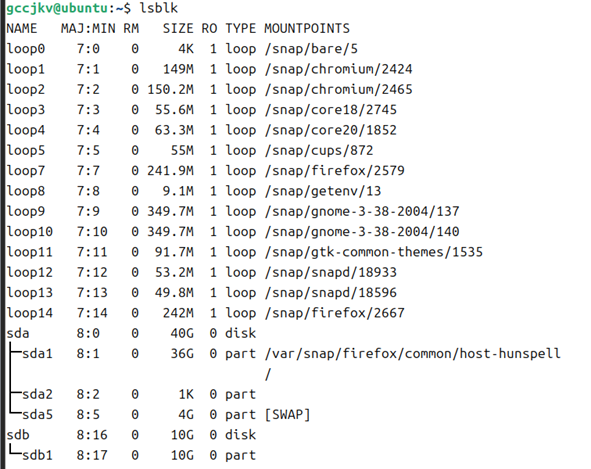591x469 pixels.
Task: Click the 36G size of sda1
Action: [182, 354]
